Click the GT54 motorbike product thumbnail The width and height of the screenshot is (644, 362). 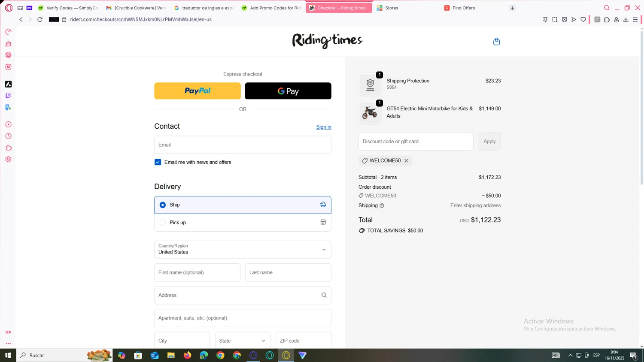tap(370, 113)
